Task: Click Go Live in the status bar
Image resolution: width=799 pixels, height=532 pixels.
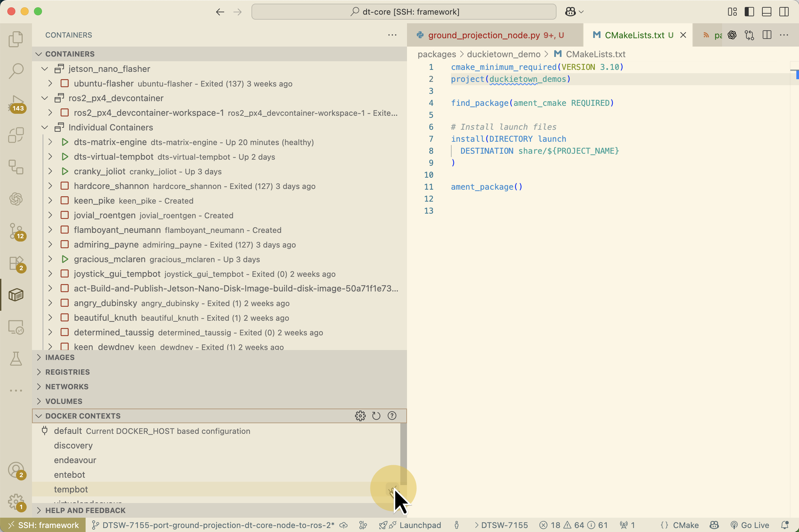Action: (x=750, y=525)
